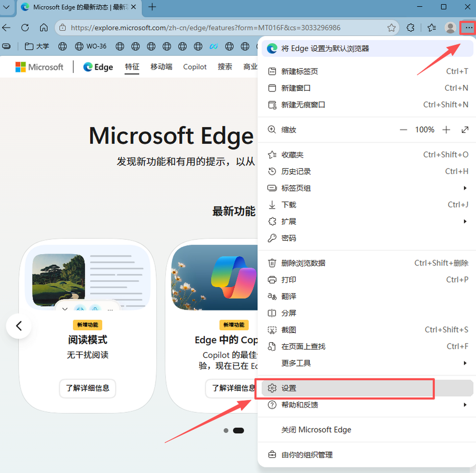Open the Favorites hub toolbar icon
Image resolution: width=476 pixels, height=473 pixels.
pos(432,28)
